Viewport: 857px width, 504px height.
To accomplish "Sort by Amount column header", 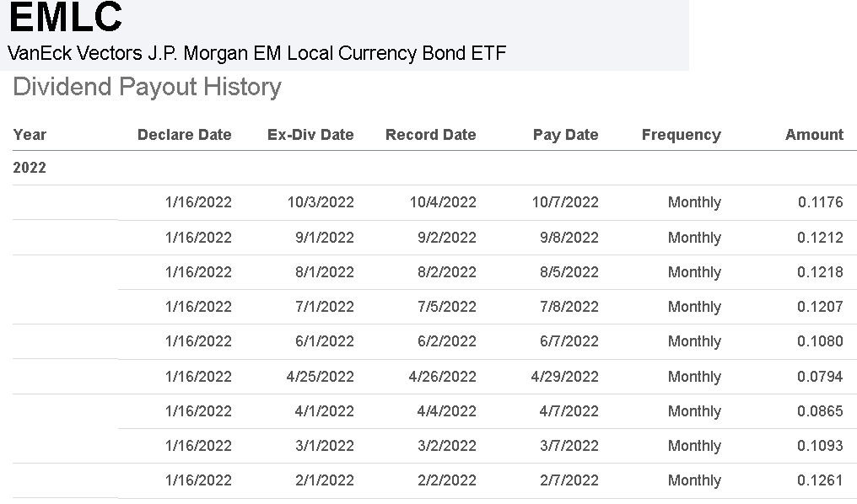I will coord(814,135).
